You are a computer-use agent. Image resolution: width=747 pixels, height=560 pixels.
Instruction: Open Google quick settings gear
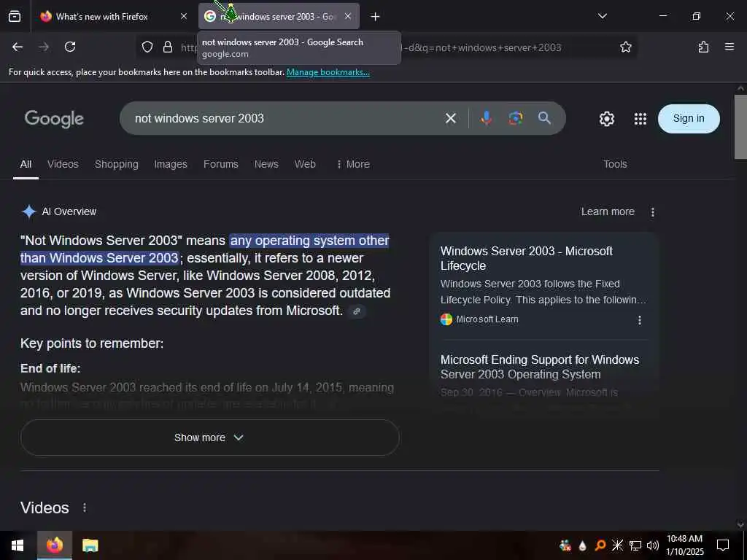(606, 119)
